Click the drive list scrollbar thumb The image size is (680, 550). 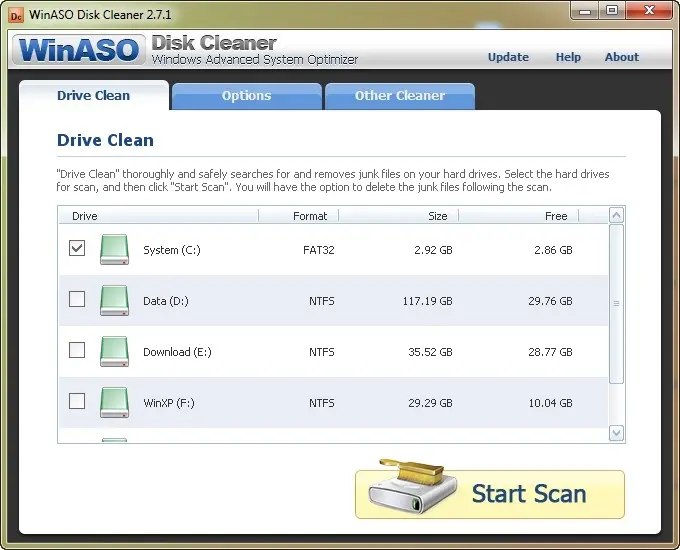[616, 304]
